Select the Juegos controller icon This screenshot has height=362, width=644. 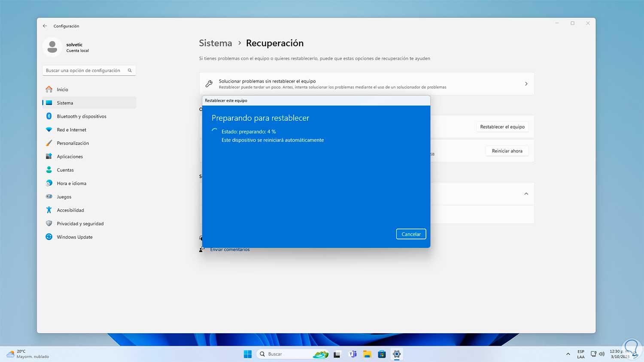pyautogui.click(x=49, y=196)
